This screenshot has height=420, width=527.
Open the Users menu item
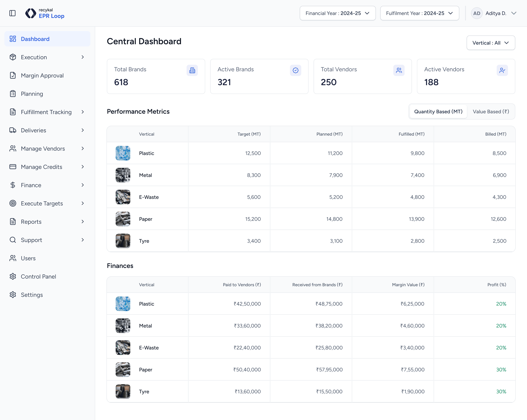[28, 258]
